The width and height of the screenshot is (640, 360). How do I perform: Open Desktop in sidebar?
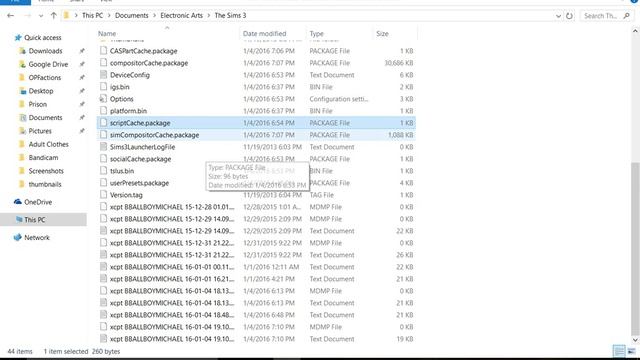41,91
